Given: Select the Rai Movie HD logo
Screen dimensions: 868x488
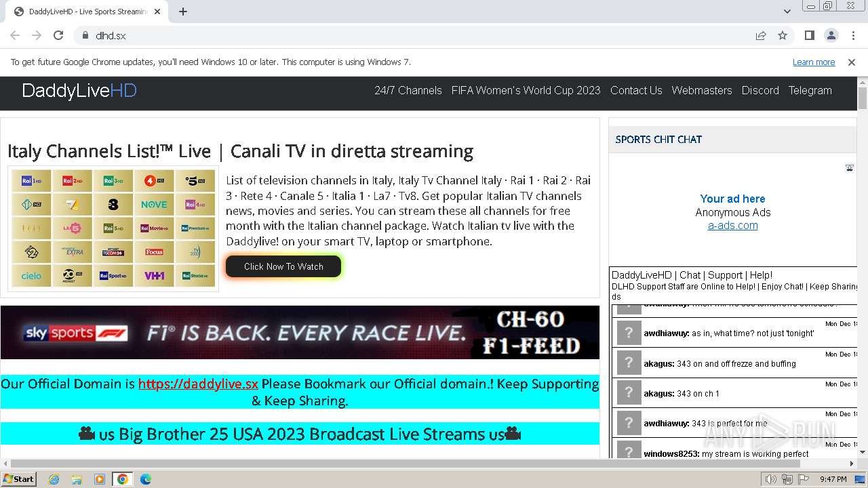Looking at the screenshot, I should pos(154,228).
